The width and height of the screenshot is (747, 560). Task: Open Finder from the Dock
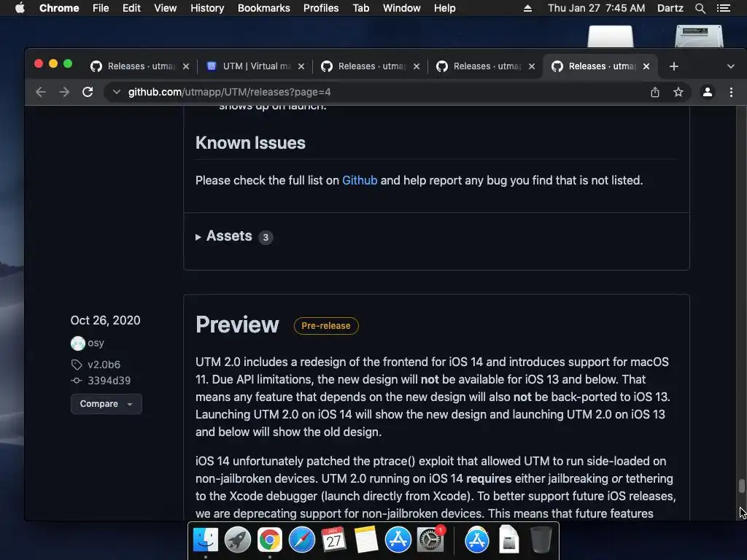205,540
